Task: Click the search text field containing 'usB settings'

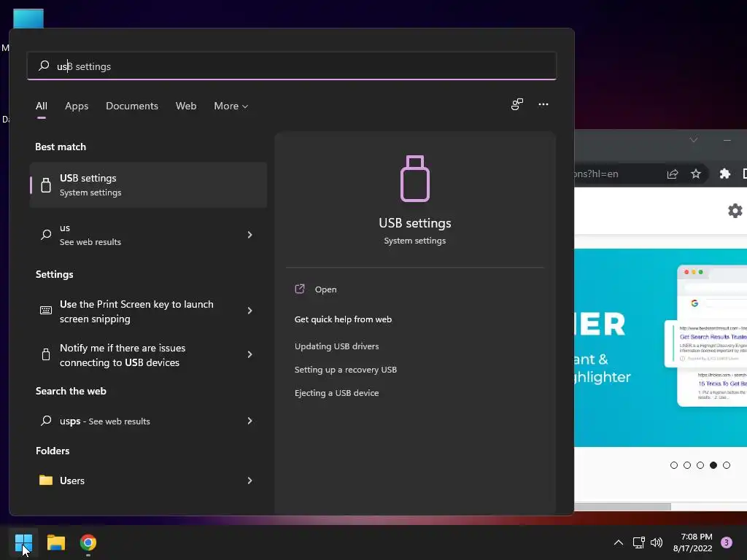Action: (292, 66)
